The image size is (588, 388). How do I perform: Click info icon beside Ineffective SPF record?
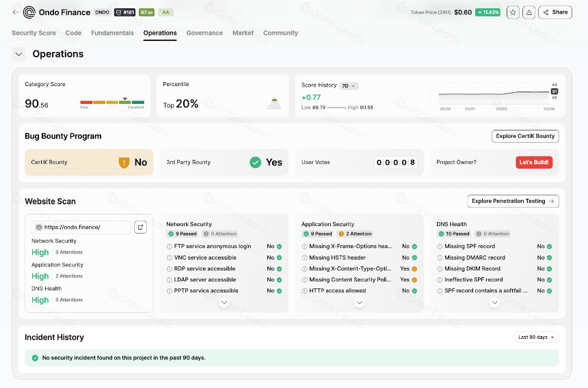[x=440, y=280]
